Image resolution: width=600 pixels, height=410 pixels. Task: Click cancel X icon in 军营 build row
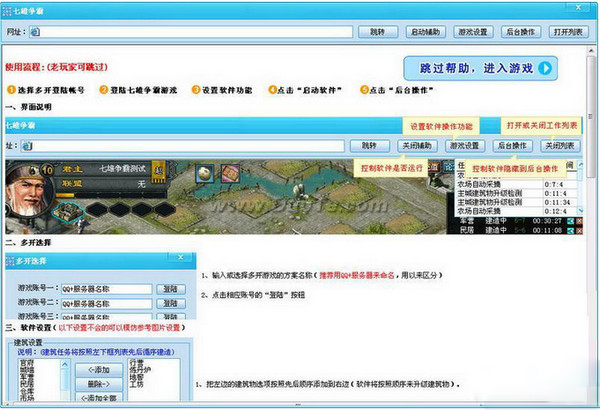point(579,221)
